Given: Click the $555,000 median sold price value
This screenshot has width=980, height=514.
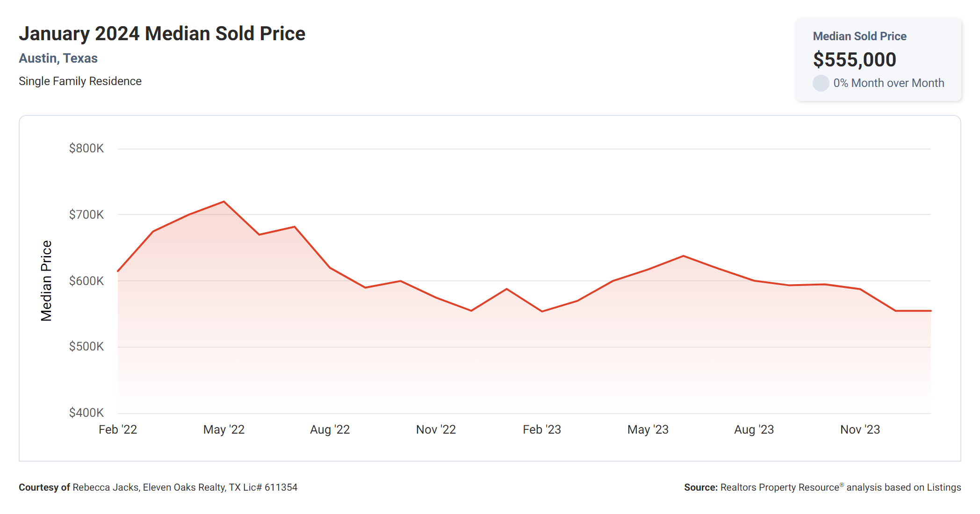Looking at the screenshot, I should 854,60.
